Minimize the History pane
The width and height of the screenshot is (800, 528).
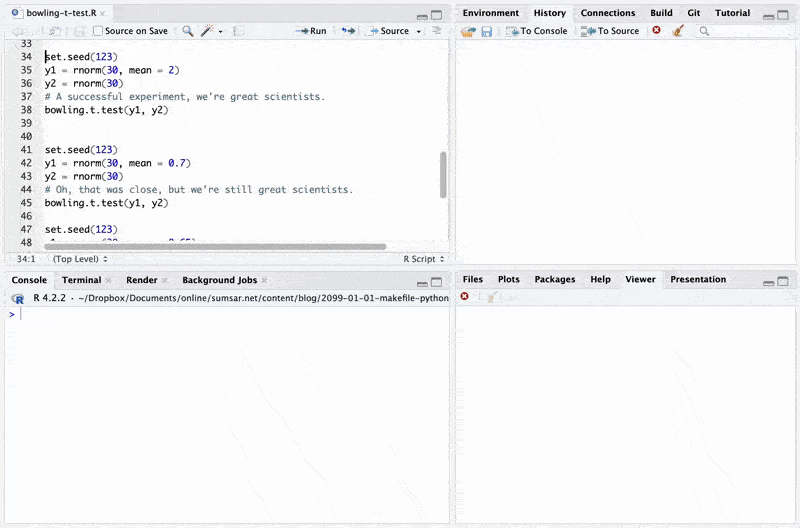click(x=768, y=16)
